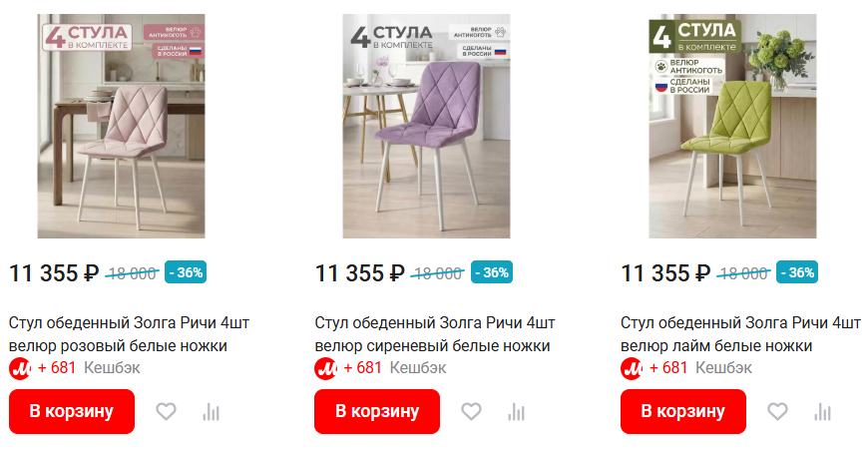
Task: Add pink velvet chair to favorites heart
Action: click(x=166, y=411)
